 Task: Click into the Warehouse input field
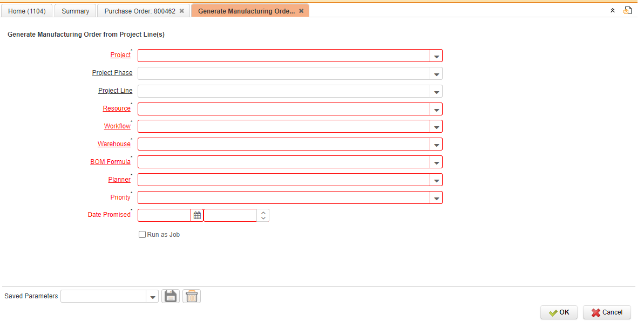click(284, 145)
